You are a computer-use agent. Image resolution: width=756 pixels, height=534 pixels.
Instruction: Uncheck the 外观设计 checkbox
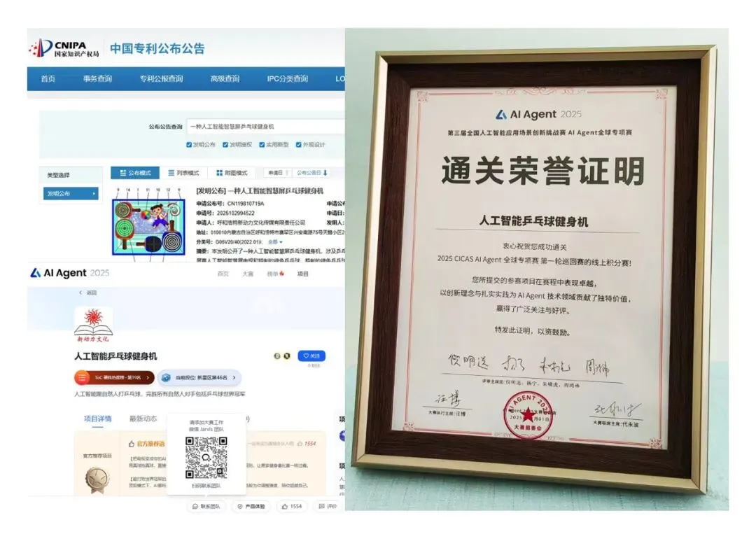pyautogui.click(x=298, y=145)
